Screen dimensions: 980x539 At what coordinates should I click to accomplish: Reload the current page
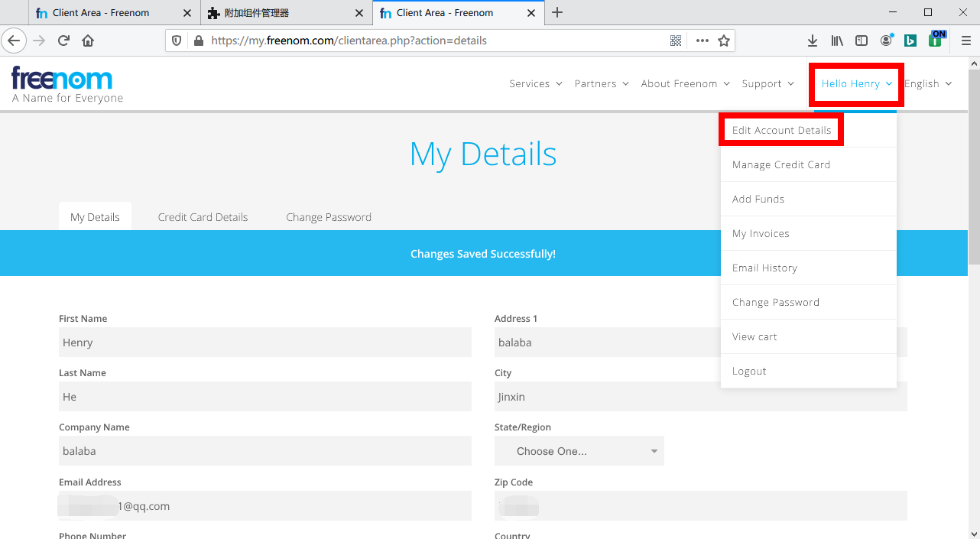point(64,41)
